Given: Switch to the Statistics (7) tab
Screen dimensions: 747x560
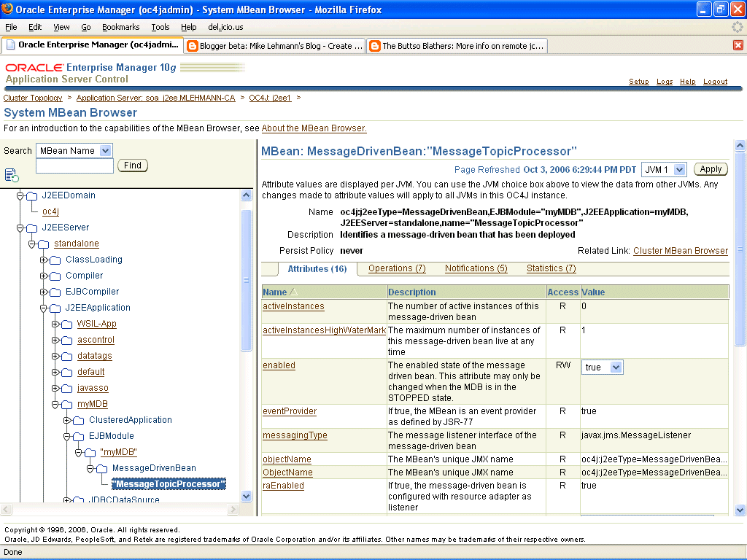Looking at the screenshot, I should point(551,268).
